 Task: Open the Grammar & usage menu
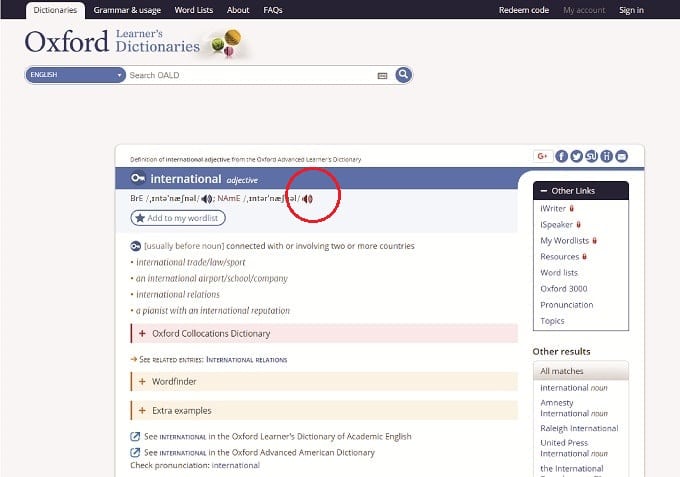tap(127, 10)
